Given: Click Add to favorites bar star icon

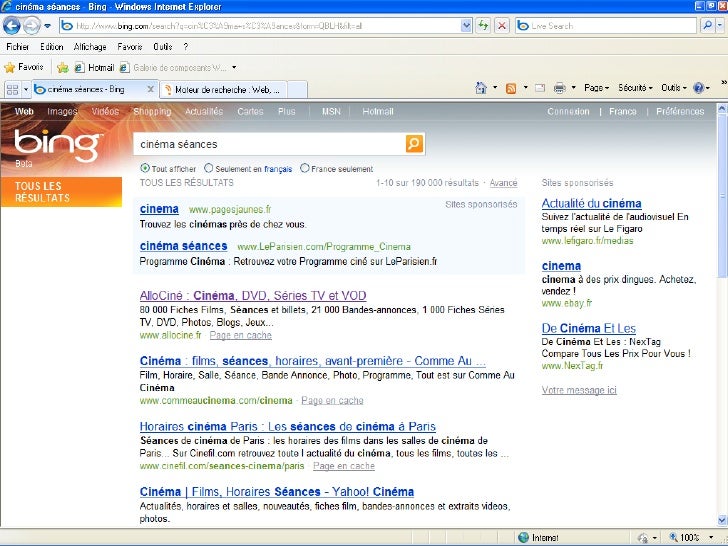Looking at the screenshot, I should tap(63, 68).
